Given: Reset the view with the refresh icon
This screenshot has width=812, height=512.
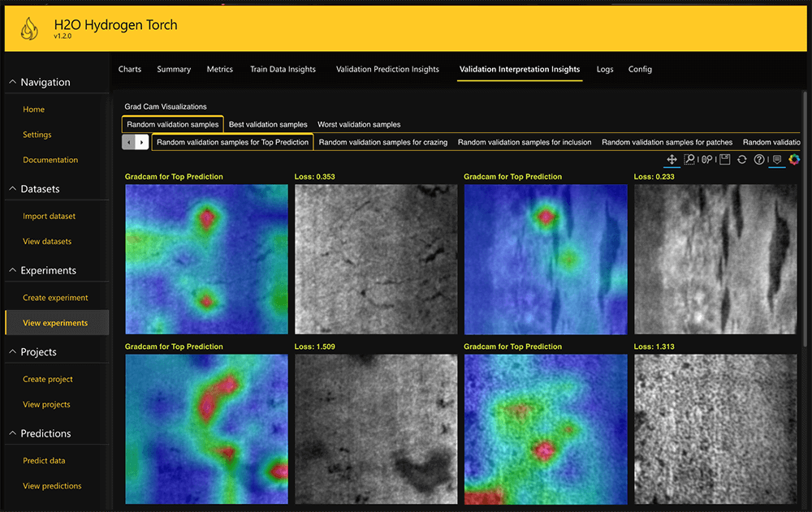Looking at the screenshot, I should coord(741,159).
